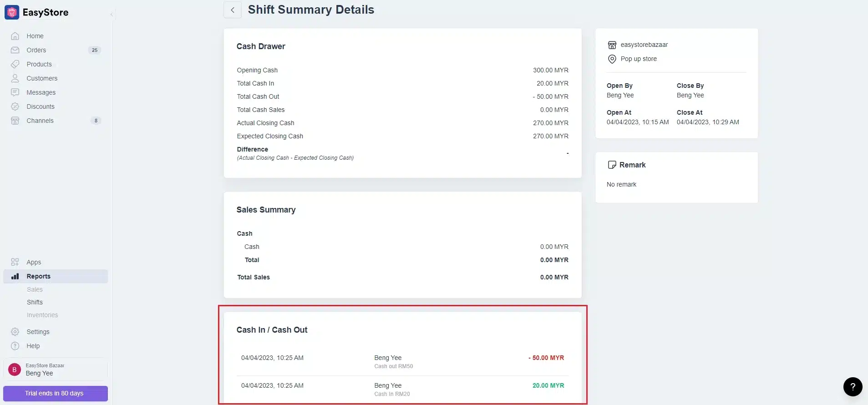Select the Cash out RM50 transaction row
The image size is (868, 405).
click(x=402, y=362)
